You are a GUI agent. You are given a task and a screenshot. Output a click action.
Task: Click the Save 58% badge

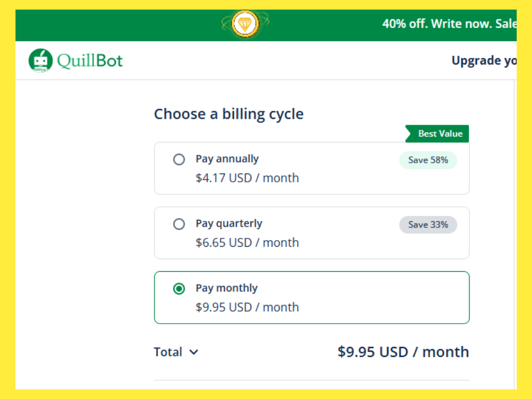pyautogui.click(x=428, y=160)
